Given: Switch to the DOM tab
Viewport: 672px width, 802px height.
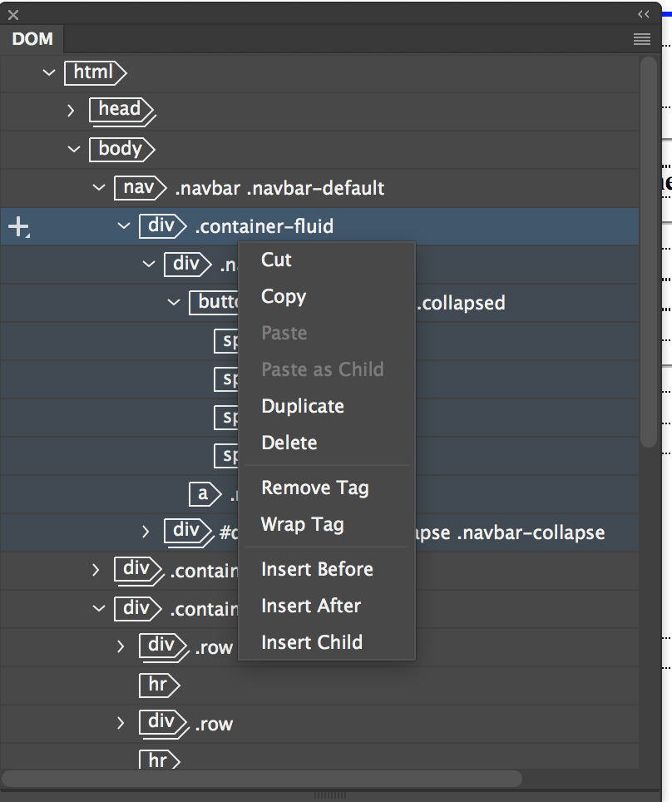Looking at the screenshot, I should tap(32, 38).
